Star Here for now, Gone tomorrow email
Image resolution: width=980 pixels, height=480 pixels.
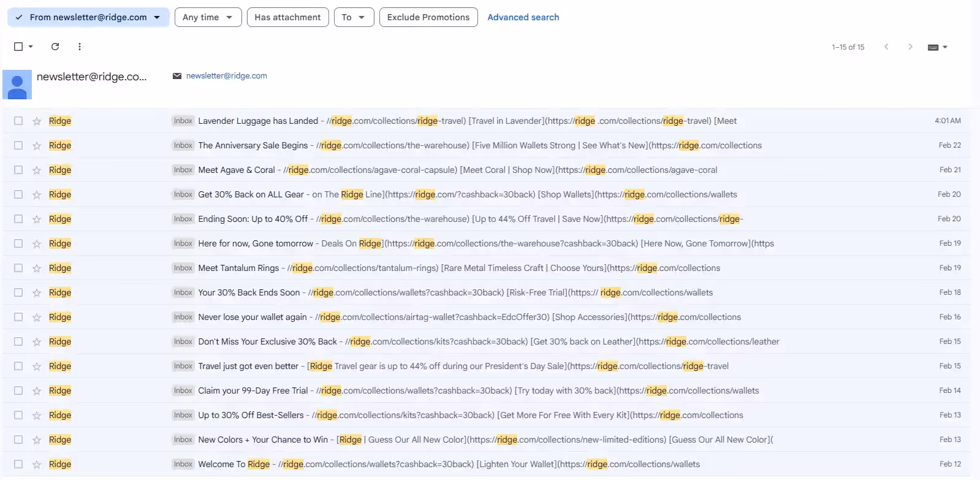click(x=37, y=244)
